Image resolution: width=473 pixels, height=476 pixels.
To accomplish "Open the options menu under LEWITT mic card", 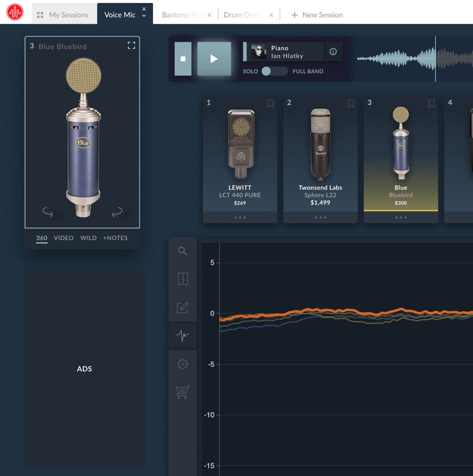I will (x=240, y=217).
